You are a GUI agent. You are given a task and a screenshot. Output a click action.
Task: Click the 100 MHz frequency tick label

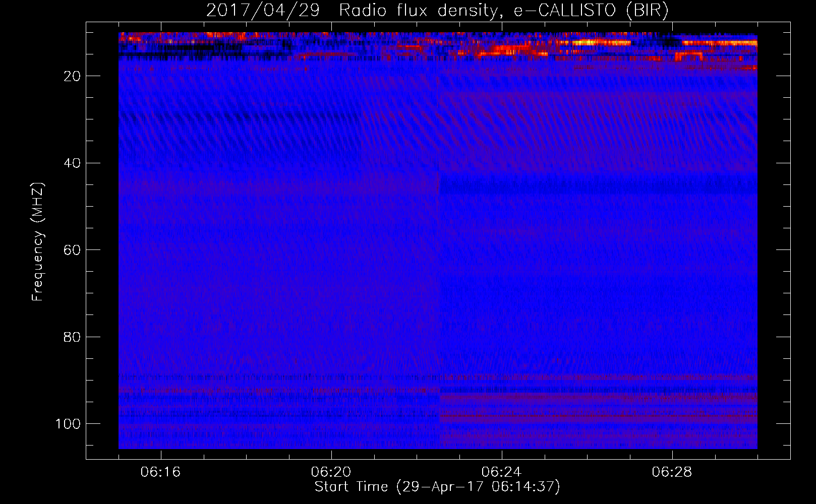point(68,424)
